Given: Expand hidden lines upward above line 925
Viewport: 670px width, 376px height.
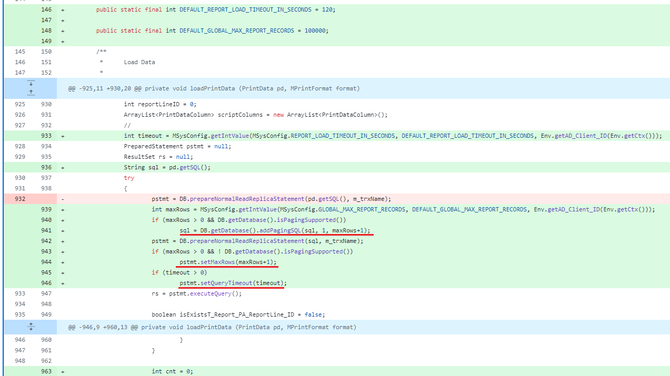Looking at the screenshot, I should click(31, 92).
